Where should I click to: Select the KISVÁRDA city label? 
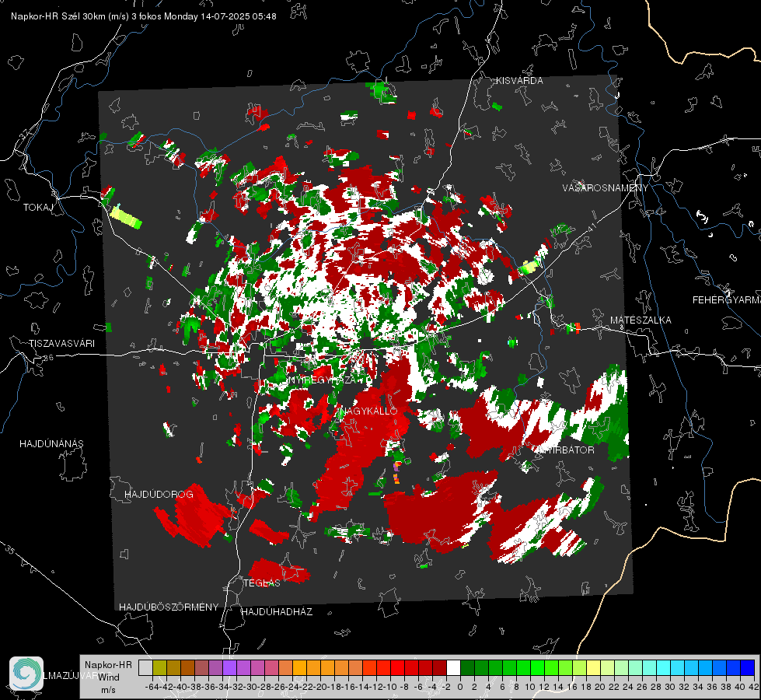coord(519,81)
